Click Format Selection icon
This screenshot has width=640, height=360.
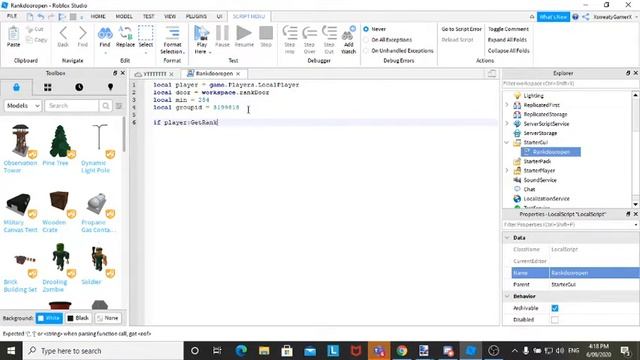point(172,33)
